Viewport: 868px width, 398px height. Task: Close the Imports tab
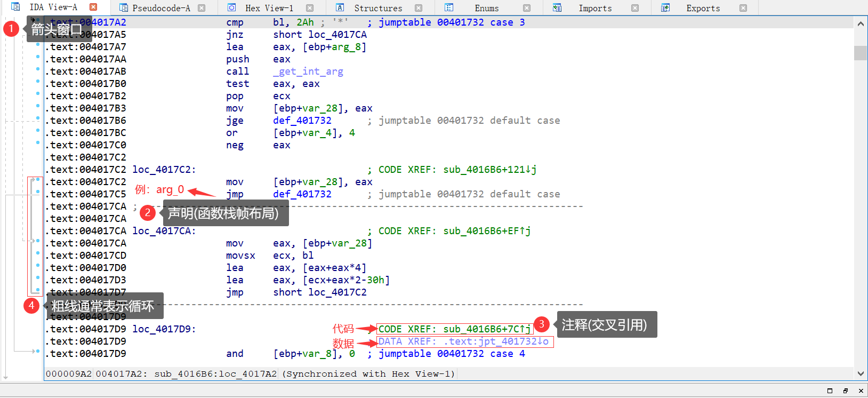tap(635, 8)
